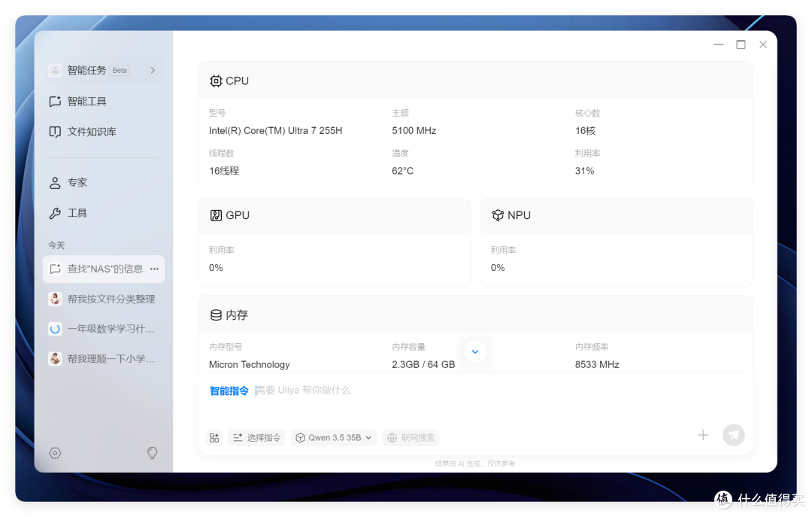This screenshot has width=812, height=517.
Task: Open 智能任务 Beta menu item
Action: click(104, 71)
